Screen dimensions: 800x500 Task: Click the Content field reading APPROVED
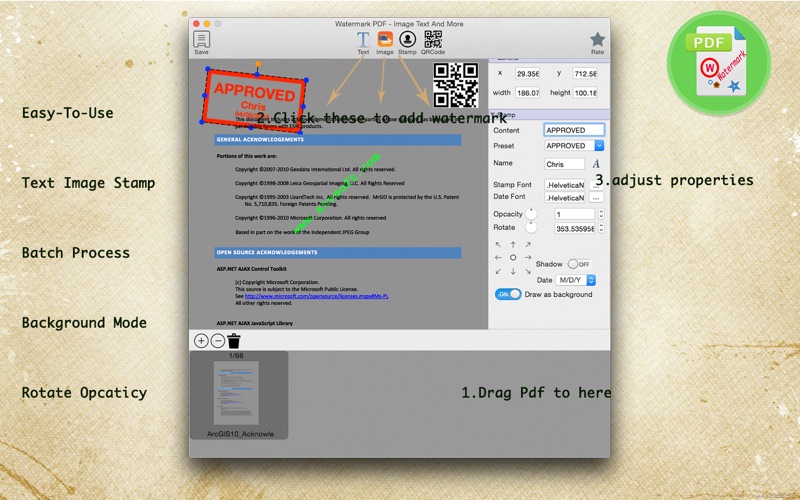click(574, 130)
